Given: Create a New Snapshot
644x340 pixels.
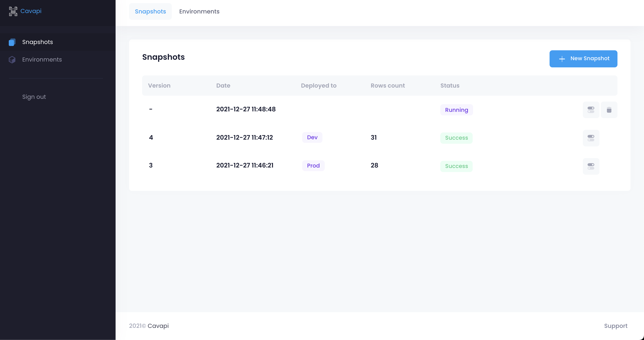Looking at the screenshot, I should point(583,59).
